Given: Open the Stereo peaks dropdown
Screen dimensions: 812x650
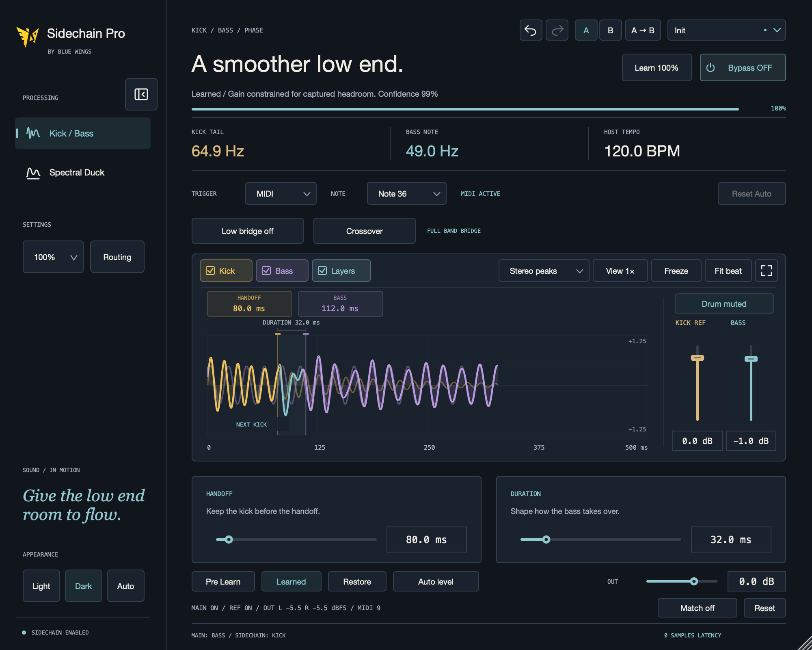Looking at the screenshot, I should tap(544, 271).
